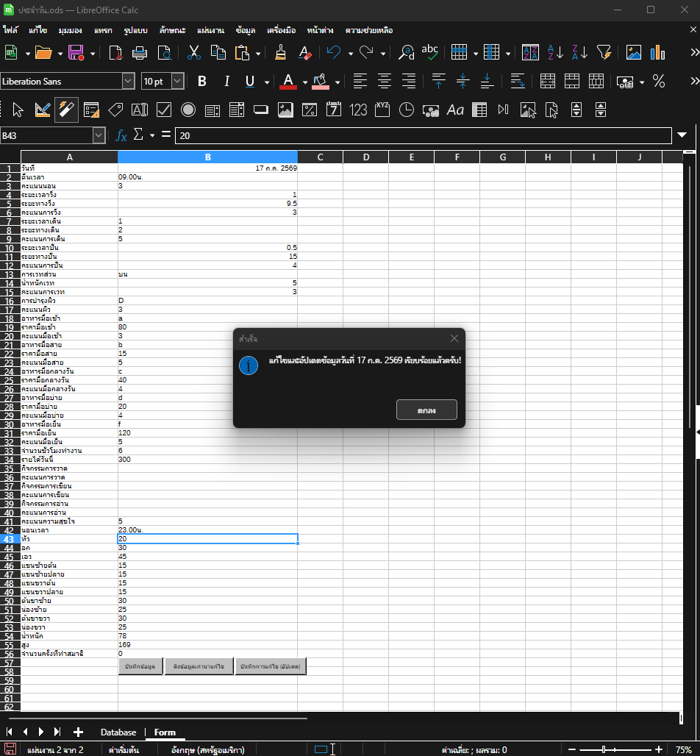Image resolution: width=700 pixels, height=756 pixels.
Task: Add a new sheet with plus button
Action: click(78, 732)
